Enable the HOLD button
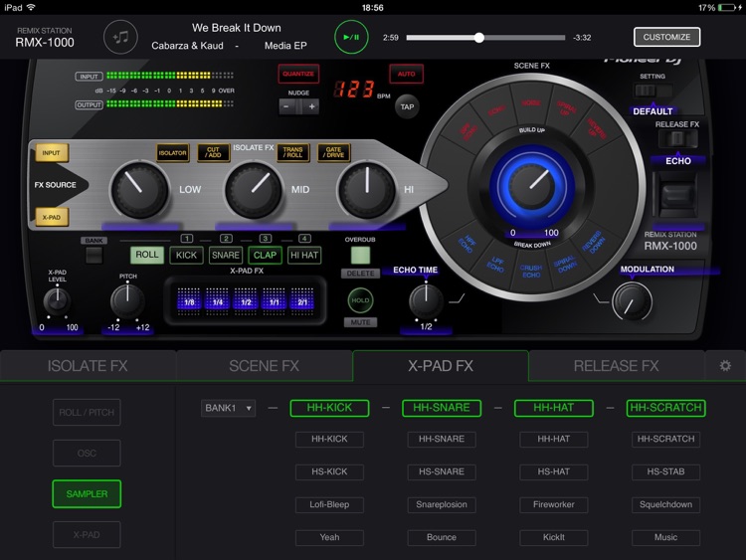The width and height of the screenshot is (746, 560). click(360, 300)
